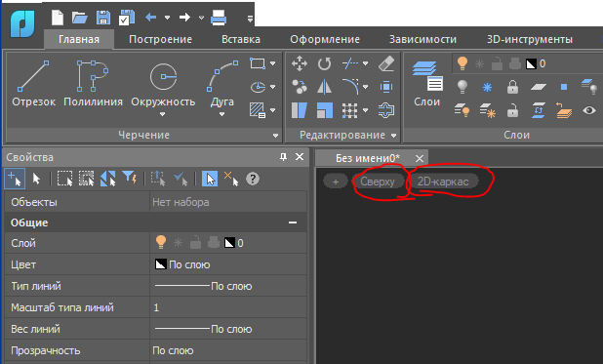Viewport: 603px width, 364px height.
Task: Toggle add-to-selection mode in Свойства toolbar
Action: click(x=15, y=179)
